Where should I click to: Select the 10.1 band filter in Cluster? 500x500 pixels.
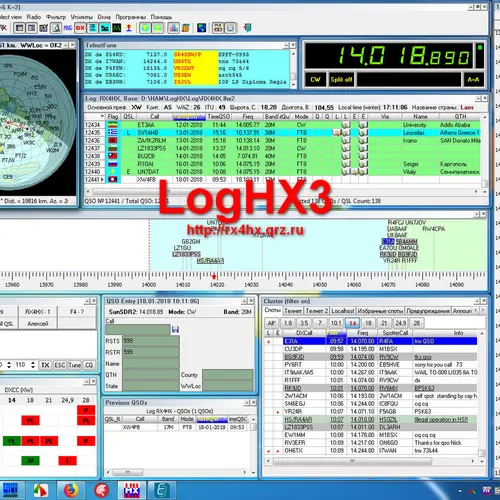tap(336, 323)
